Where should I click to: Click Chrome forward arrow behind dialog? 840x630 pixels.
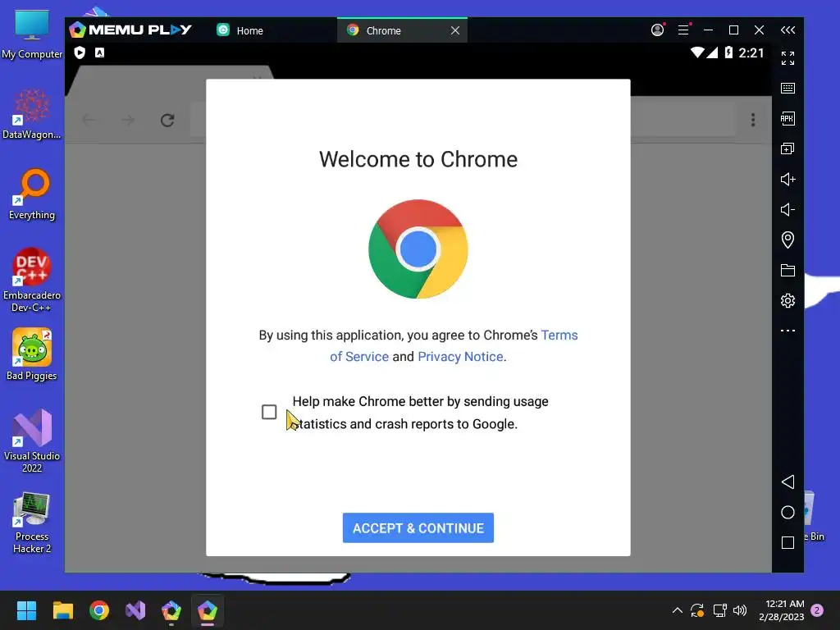(x=127, y=120)
